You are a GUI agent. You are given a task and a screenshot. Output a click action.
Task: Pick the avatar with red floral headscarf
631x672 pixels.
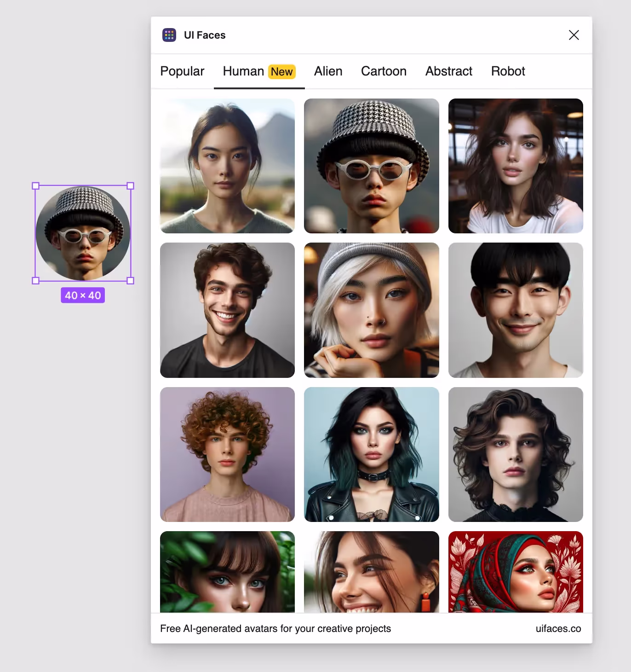tap(516, 572)
